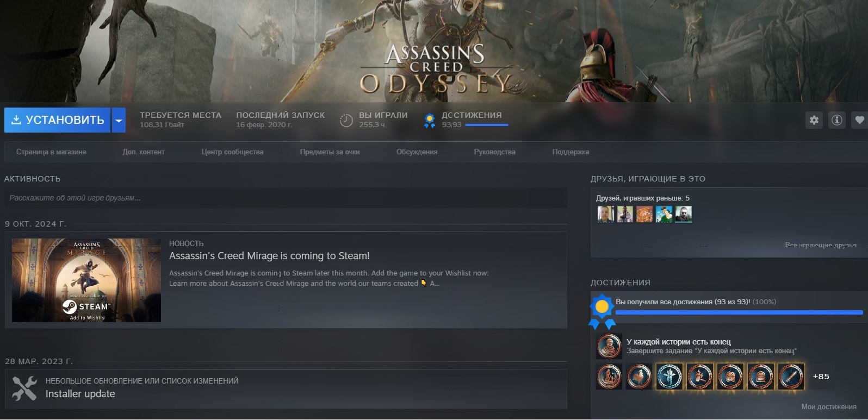Open the Руководства tab
This screenshot has height=420, width=868.
point(494,152)
